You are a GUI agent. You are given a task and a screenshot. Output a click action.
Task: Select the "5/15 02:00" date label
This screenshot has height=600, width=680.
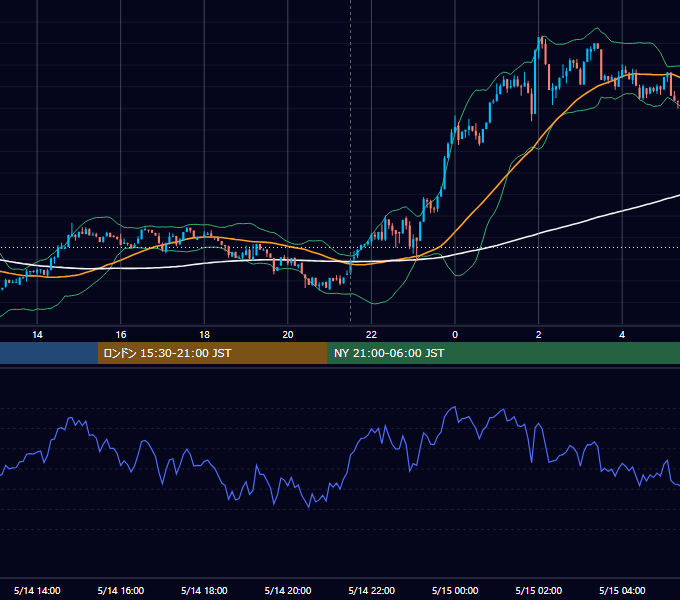pos(538,590)
